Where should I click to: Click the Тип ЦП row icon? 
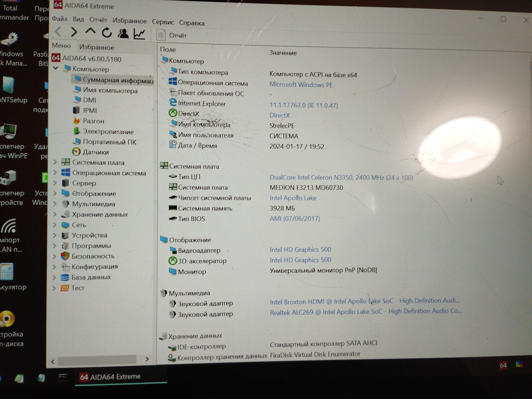pos(173,176)
